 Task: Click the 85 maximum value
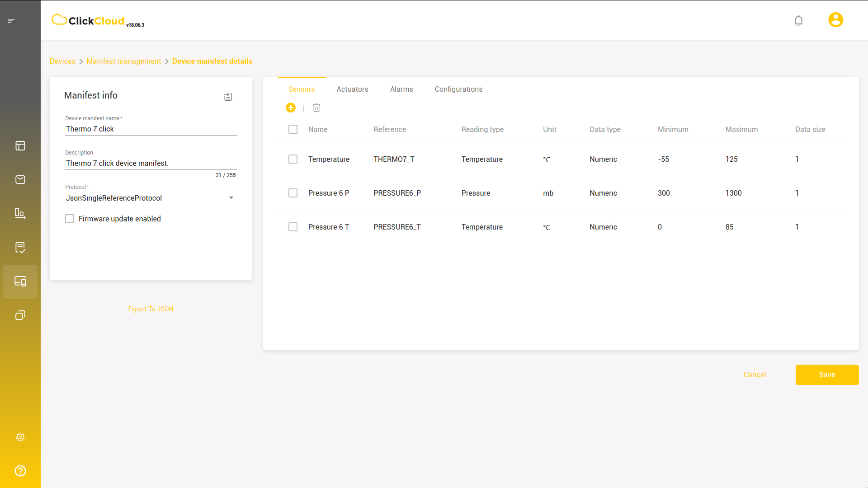(729, 227)
